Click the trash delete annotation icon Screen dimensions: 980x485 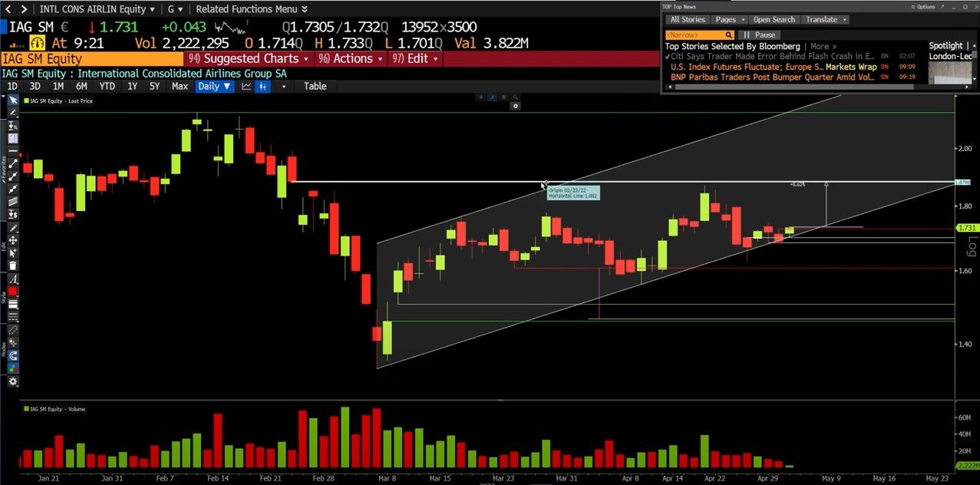[13, 266]
